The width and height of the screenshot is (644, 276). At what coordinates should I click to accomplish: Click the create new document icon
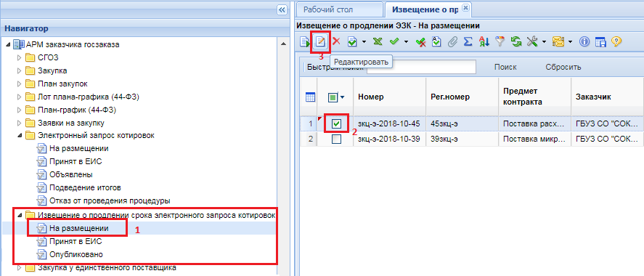click(305, 41)
